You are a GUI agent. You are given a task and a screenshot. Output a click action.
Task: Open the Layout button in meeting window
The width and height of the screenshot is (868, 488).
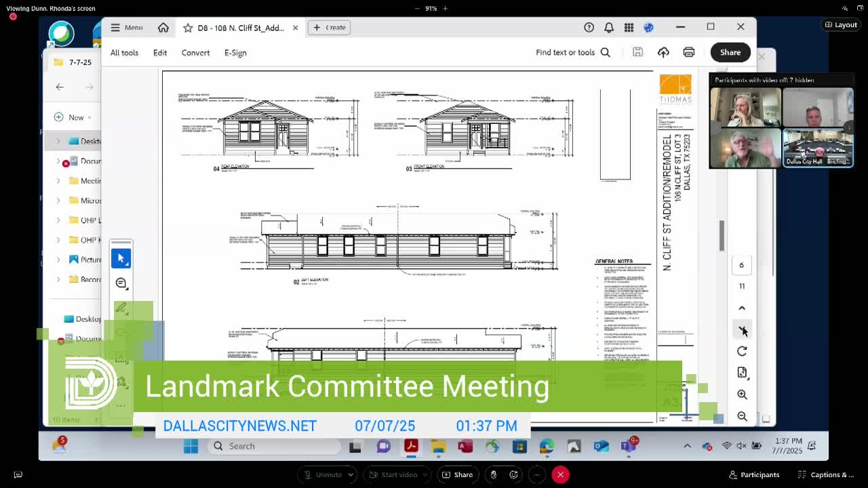pyautogui.click(x=841, y=25)
